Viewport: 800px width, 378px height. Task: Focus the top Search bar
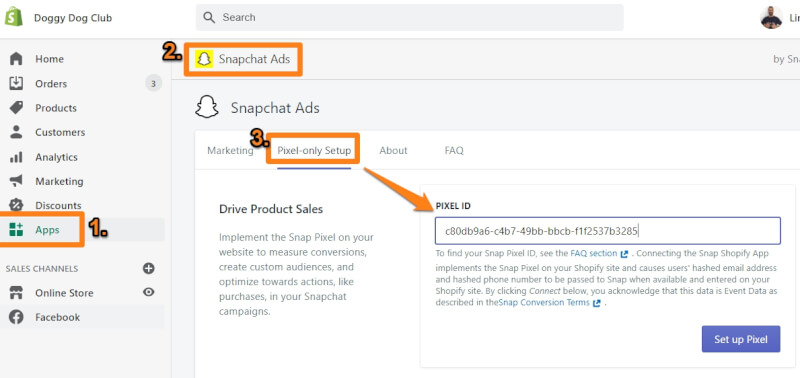point(409,17)
